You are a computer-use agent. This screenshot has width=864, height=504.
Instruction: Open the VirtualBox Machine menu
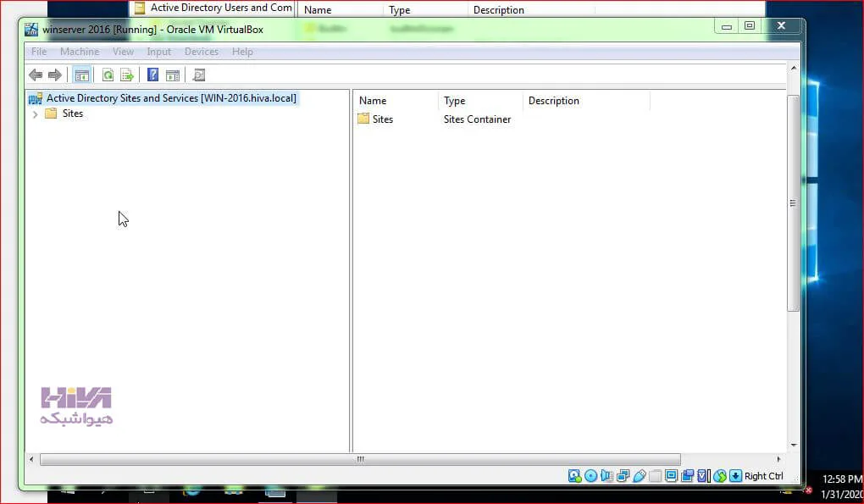click(80, 51)
